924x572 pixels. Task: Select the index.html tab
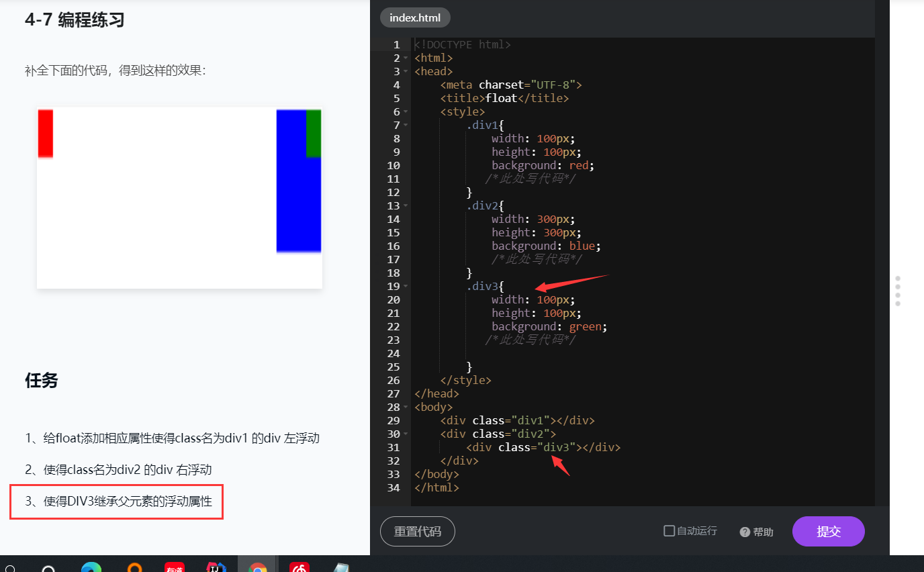tap(415, 17)
